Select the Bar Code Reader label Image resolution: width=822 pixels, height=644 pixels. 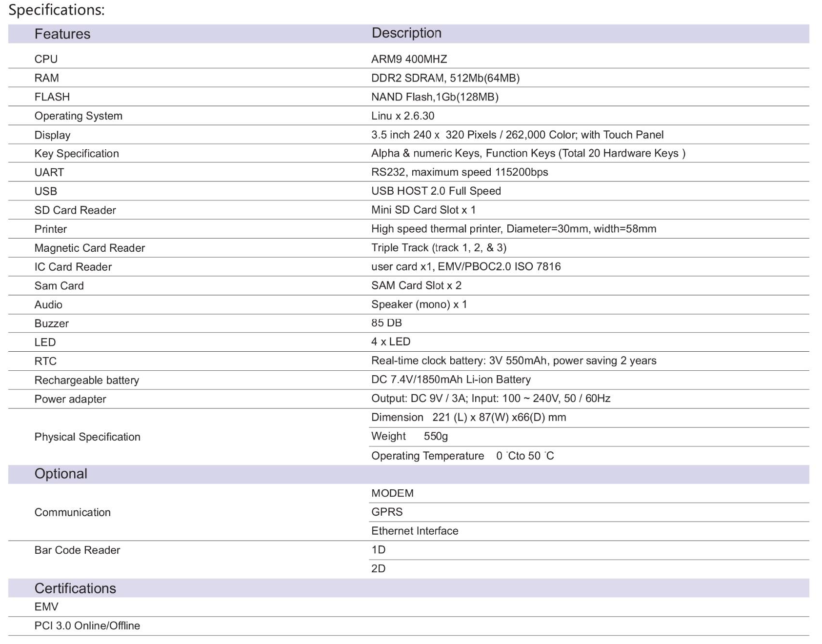click(x=77, y=550)
